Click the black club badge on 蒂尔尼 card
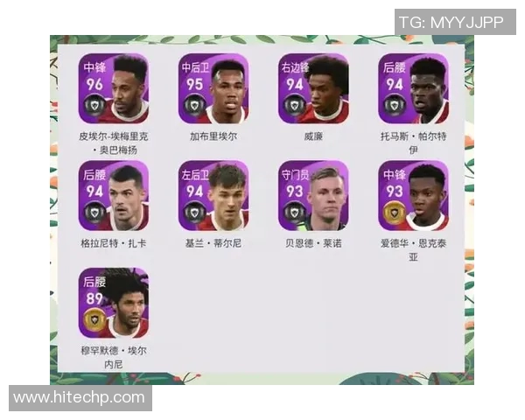Screen dimensions: 525x420 194,213
